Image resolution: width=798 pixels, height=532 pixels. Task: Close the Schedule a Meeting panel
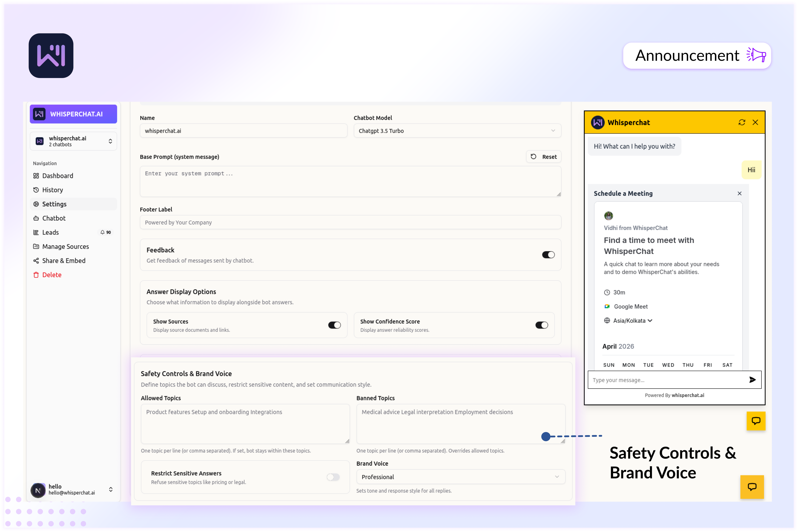[740, 193]
